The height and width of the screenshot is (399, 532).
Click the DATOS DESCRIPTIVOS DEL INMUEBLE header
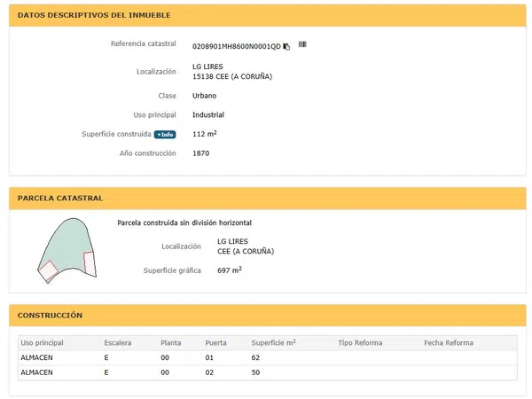click(94, 15)
